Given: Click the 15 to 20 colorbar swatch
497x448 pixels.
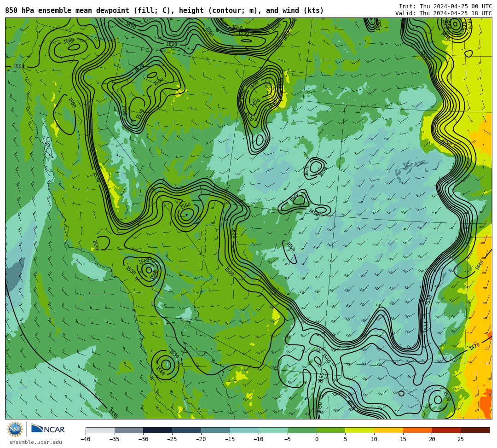Looking at the screenshot, I should (417, 430).
